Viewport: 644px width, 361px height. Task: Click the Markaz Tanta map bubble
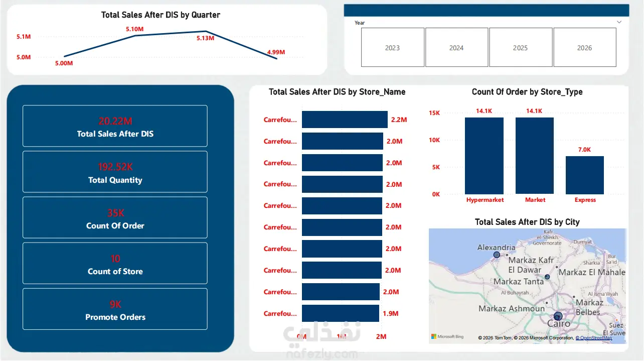click(x=547, y=277)
